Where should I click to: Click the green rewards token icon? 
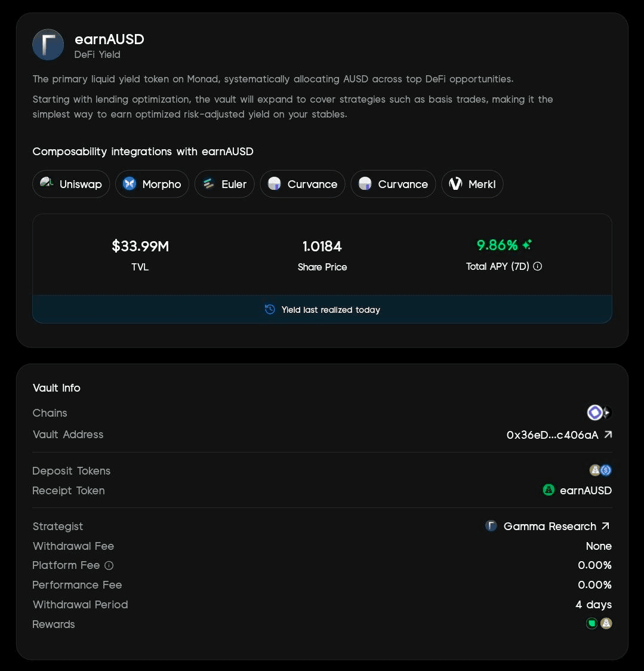point(592,623)
